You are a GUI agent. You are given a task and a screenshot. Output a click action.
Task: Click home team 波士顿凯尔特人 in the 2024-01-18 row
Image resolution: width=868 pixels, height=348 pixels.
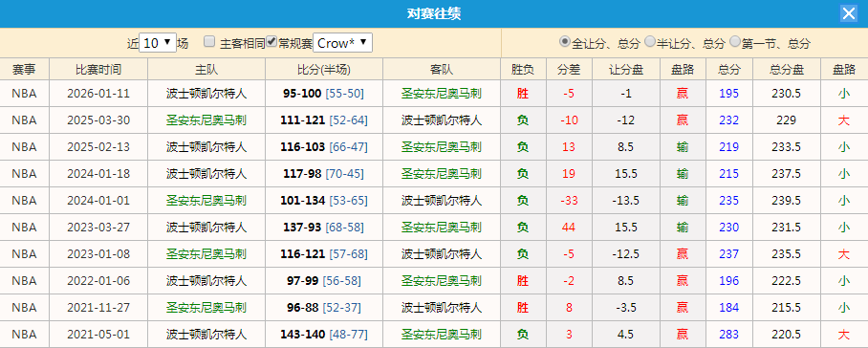click(x=206, y=174)
